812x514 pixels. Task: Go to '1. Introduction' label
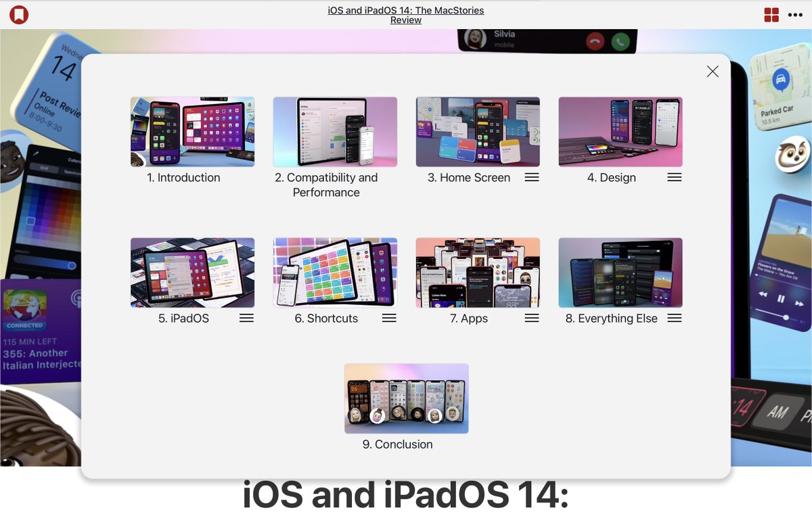183,177
